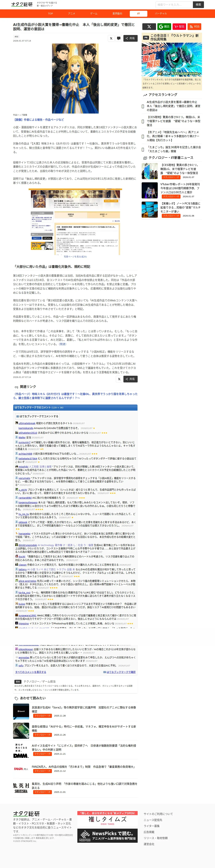Click すべてのコメントを表示する link
This screenshot has height=868, width=215.
click(31, 672)
